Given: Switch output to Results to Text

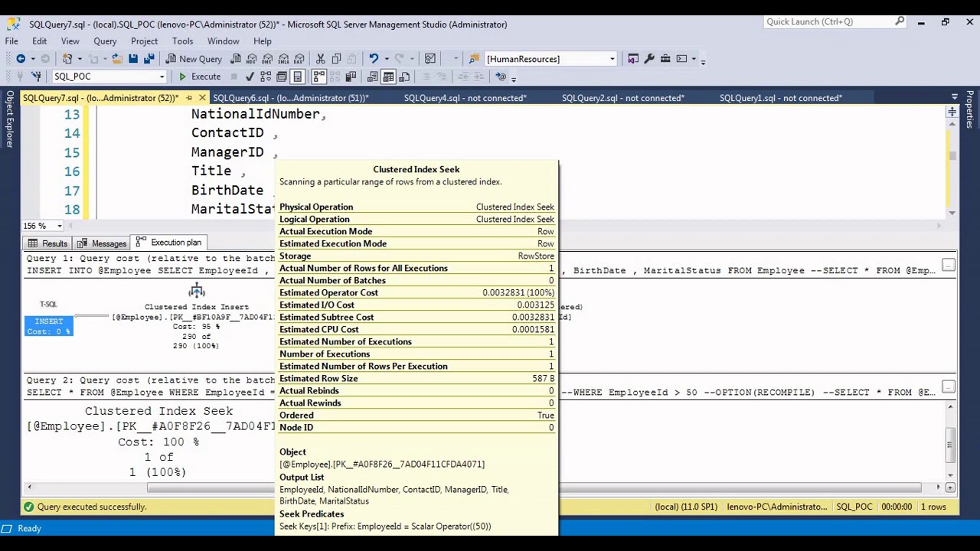Looking at the screenshot, I should tap(372, 77).
